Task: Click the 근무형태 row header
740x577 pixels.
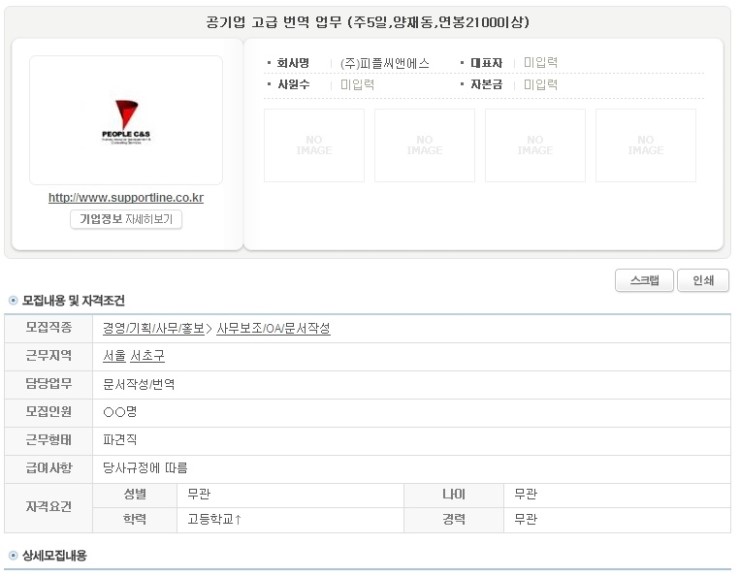Action: [x=49, y=440]
